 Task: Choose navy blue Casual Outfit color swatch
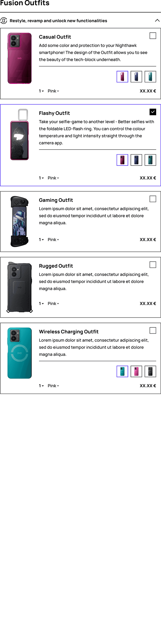[136, 77]
